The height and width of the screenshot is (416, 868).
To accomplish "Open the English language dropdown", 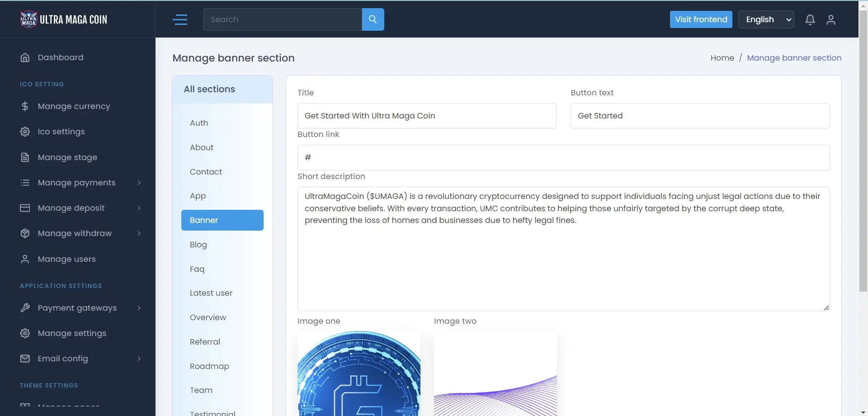I will (766, 19).
